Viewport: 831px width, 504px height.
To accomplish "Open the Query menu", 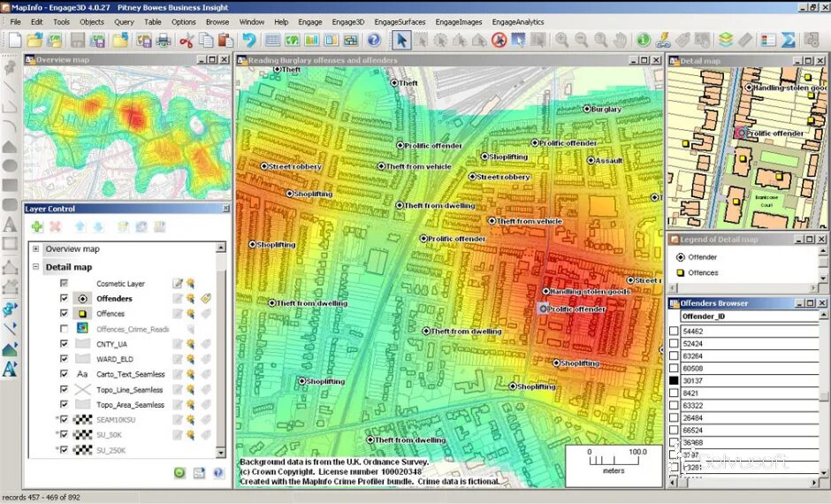I will tap(124, 22).
